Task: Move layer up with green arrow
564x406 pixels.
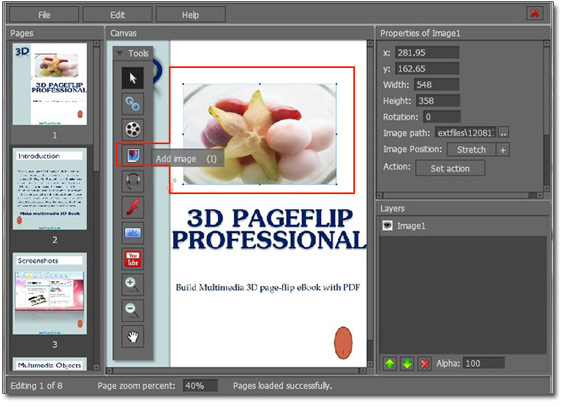Action: pos(389,364)
